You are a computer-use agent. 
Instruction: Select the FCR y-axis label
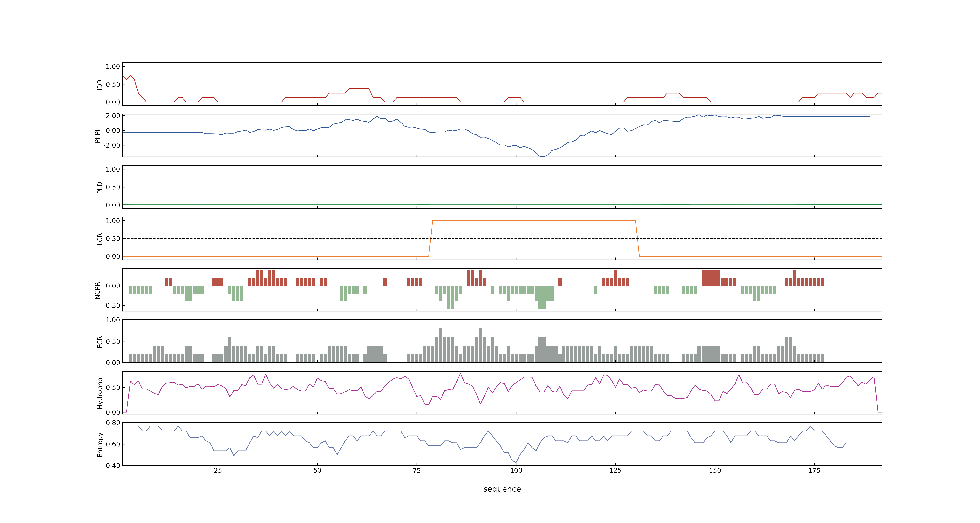100,341
